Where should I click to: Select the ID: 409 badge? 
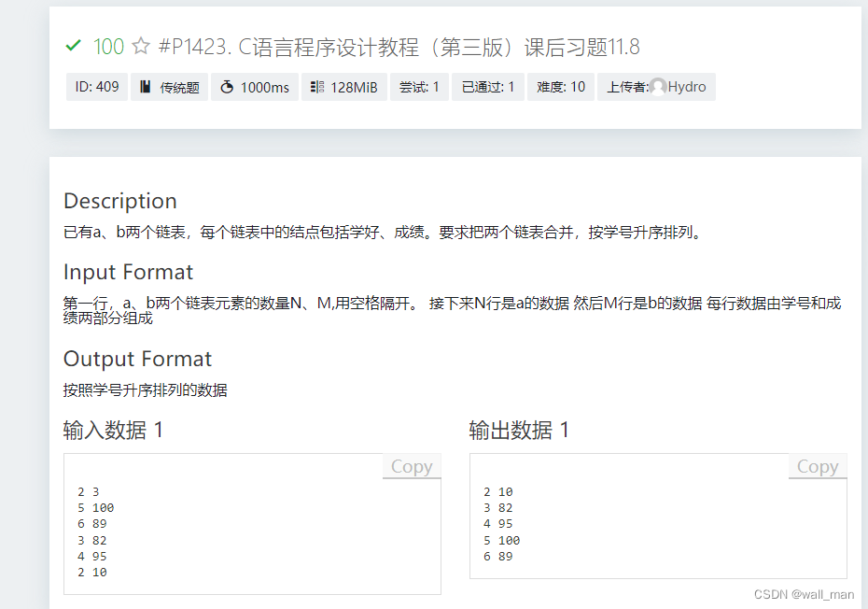[x=96, y=87]
